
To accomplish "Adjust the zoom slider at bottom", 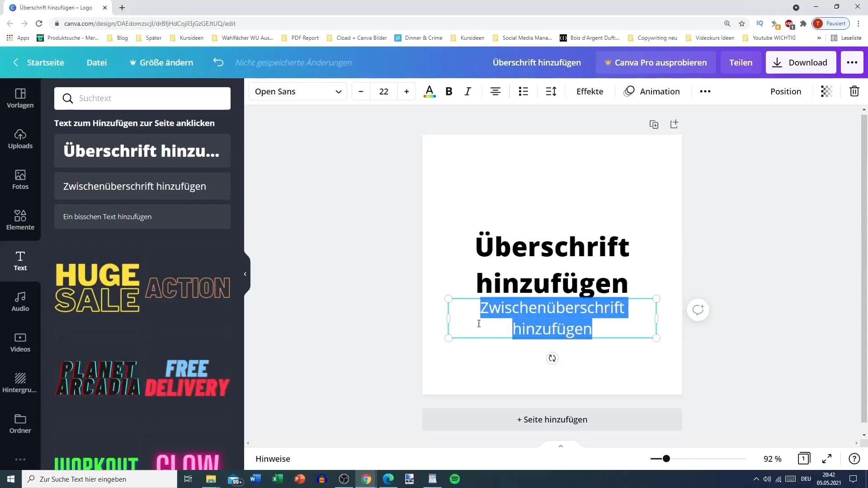I will (665, 459).
